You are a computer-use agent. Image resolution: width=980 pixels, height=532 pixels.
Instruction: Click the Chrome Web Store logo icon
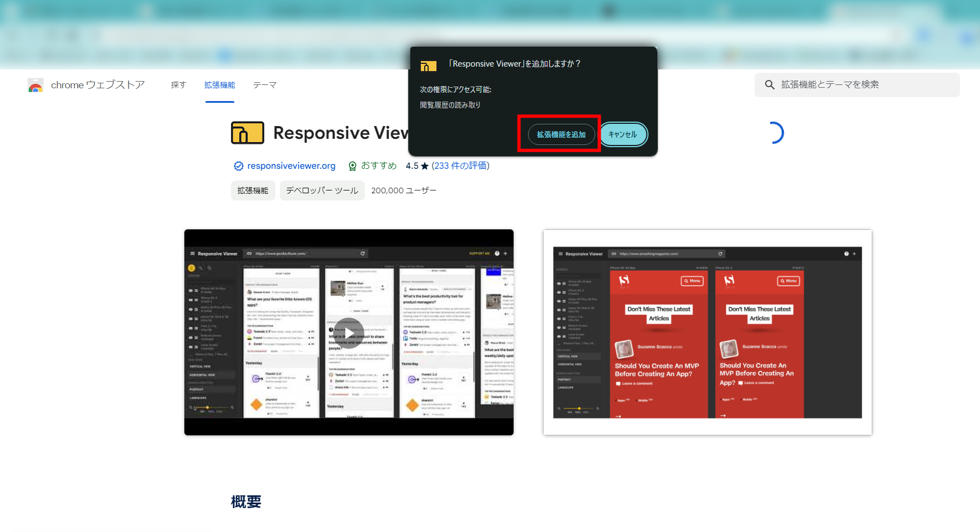pos(36,85)
